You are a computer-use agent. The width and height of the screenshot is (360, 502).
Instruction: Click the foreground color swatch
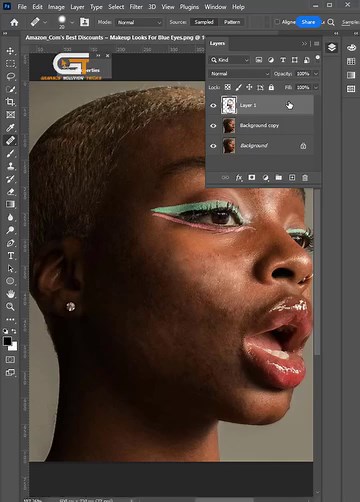tap(7, 341)
